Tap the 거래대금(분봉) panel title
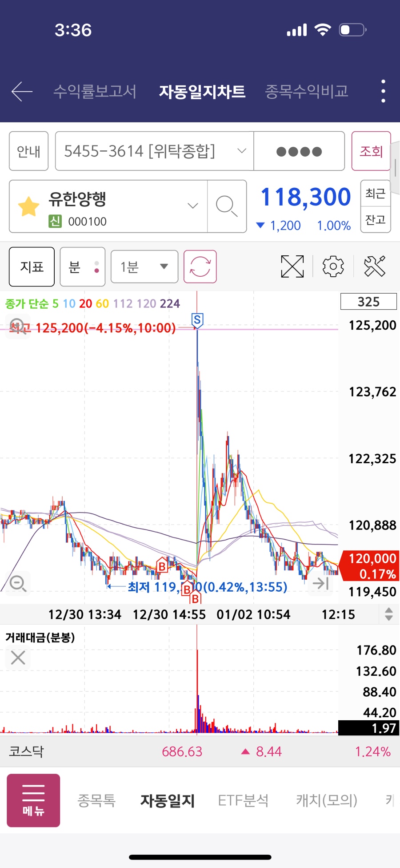Screen dimensions: 400x868 [40, 638]
